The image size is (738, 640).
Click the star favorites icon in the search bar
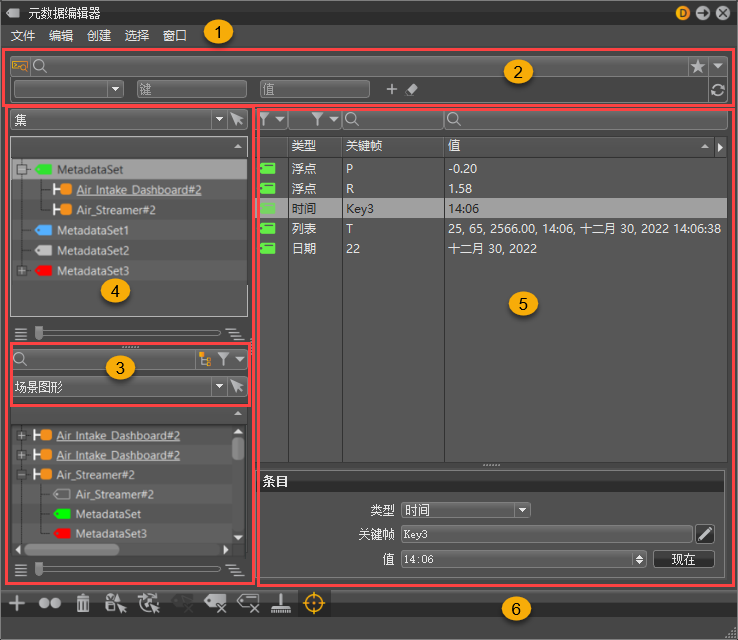coord(698,66)
